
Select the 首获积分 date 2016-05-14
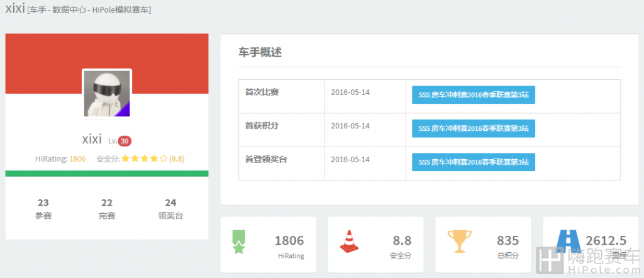point(350,126)
